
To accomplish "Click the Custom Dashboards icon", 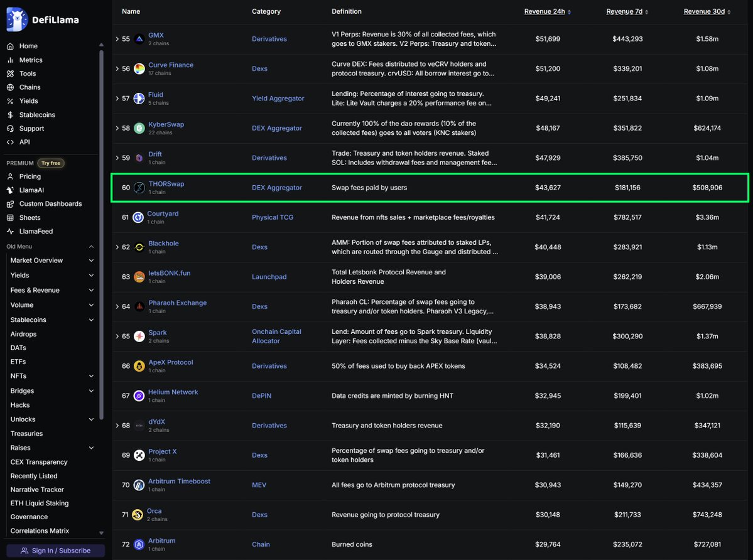I will coord(10,204).
